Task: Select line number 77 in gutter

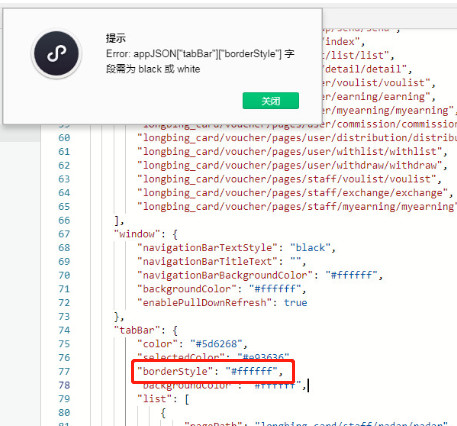Action: (x=64, y=371)
